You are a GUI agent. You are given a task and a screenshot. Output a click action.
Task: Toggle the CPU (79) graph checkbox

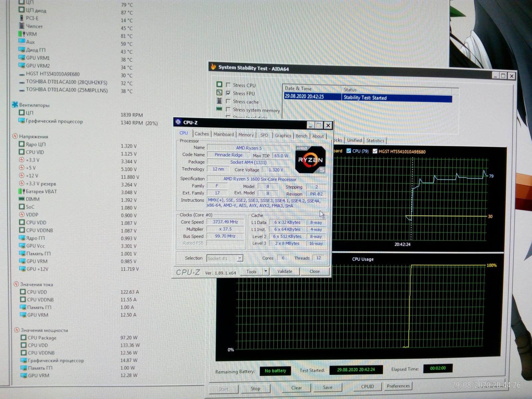(x=348, y=151)
